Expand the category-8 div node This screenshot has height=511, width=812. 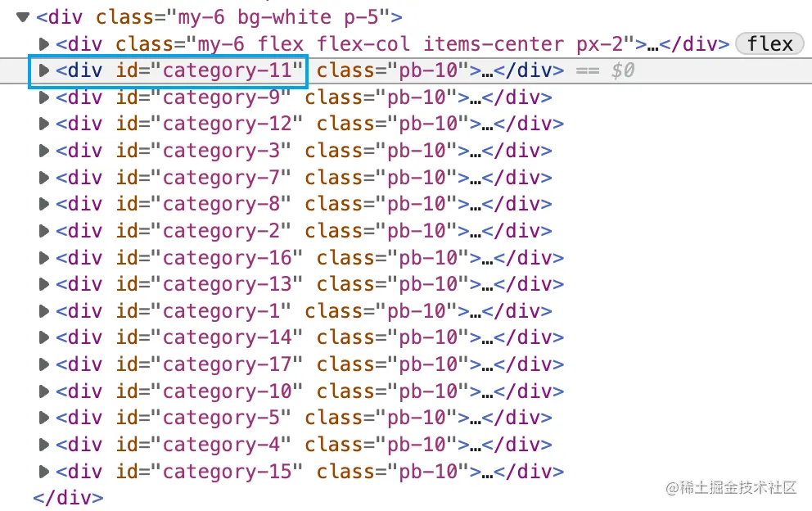[x=44, y=204]
